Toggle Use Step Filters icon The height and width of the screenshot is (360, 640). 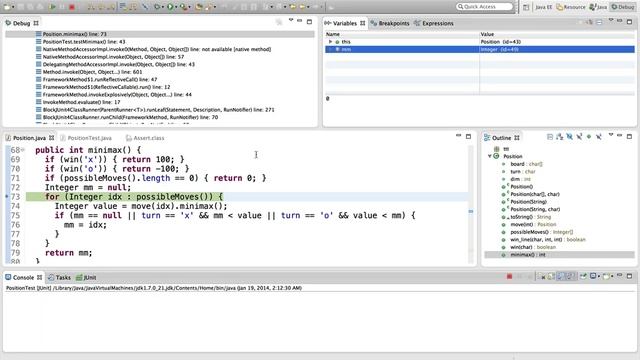(x=133, y=7)
